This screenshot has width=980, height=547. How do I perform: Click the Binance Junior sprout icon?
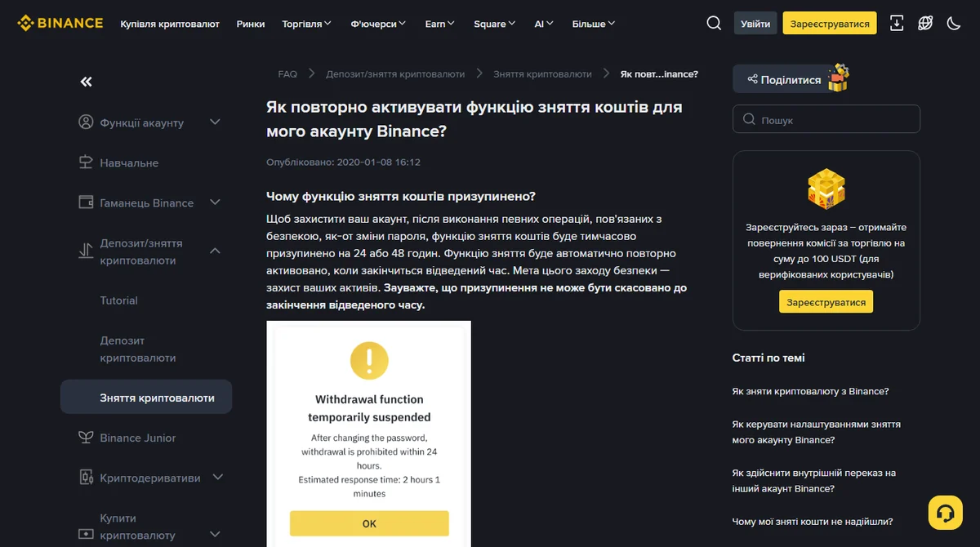86,438
